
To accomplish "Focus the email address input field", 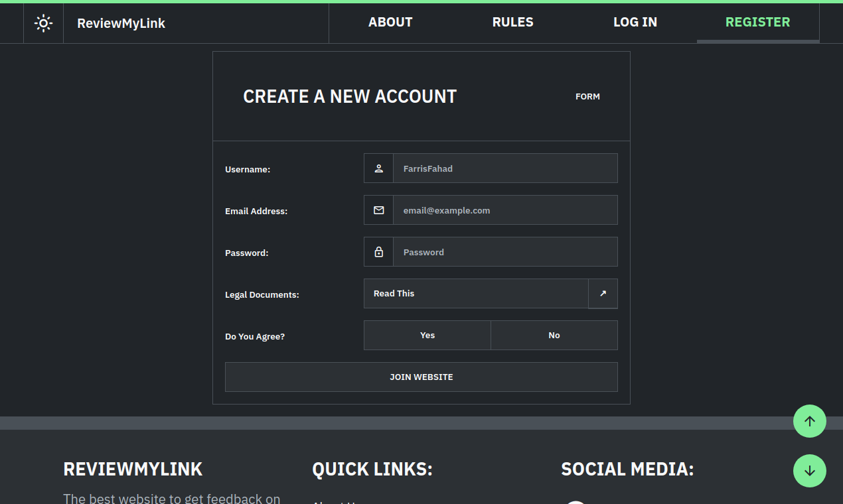I will tap(506, 210).
